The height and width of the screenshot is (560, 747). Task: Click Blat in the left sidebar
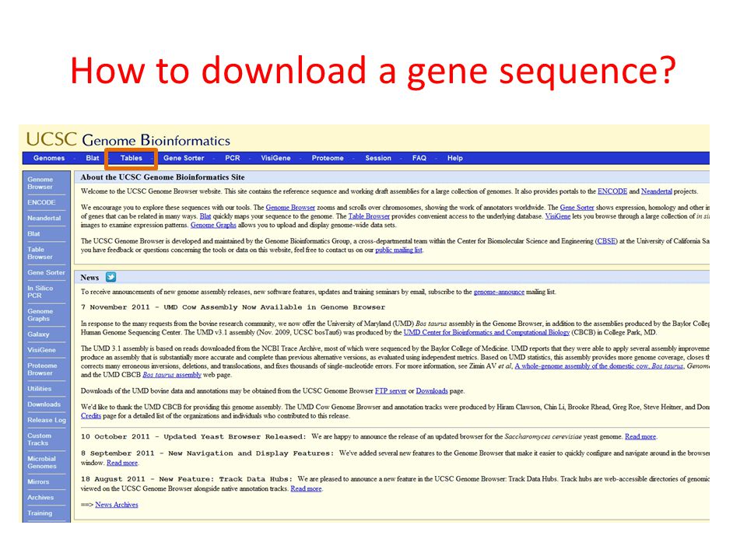point(33,234)
